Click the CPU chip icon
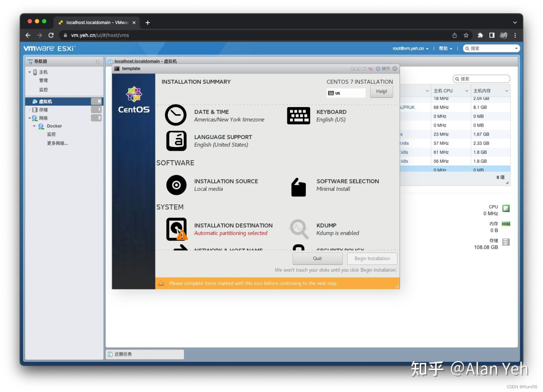The width and height of the screenshot is (543, 392). 506,208
